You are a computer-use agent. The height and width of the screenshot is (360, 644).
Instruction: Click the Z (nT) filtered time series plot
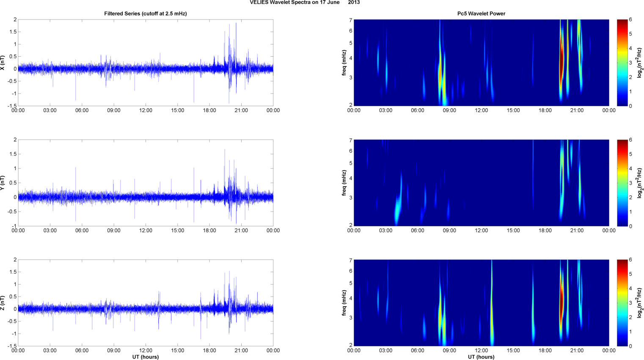click(146, 303)
